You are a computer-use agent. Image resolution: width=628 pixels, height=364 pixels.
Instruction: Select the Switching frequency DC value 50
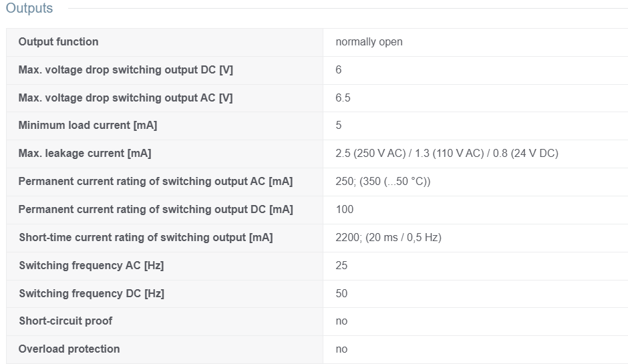pyautogui.click(x=341, y=293)
